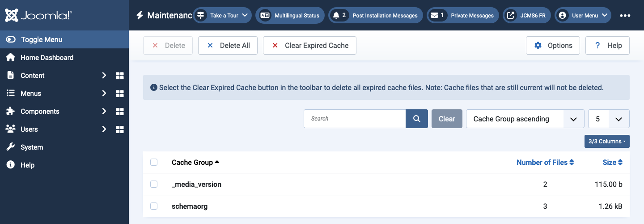Open the Users dashboard grid icon
This screenshot has width=644, height=224.
pos(120,129)
